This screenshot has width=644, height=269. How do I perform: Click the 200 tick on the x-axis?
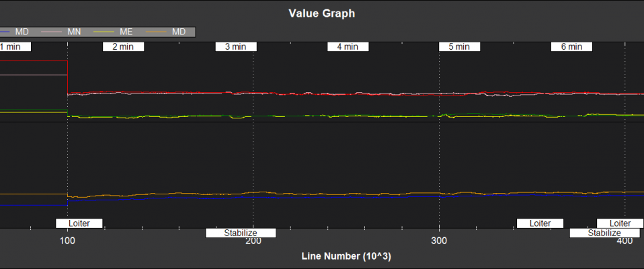253,241
